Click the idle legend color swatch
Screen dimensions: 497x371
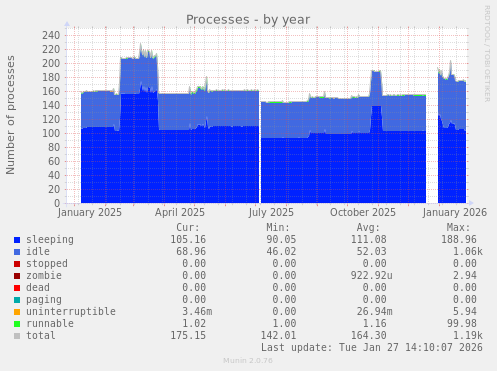17,252
